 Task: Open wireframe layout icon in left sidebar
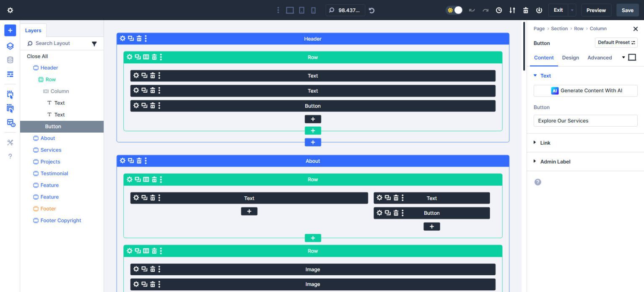point(10,74)
